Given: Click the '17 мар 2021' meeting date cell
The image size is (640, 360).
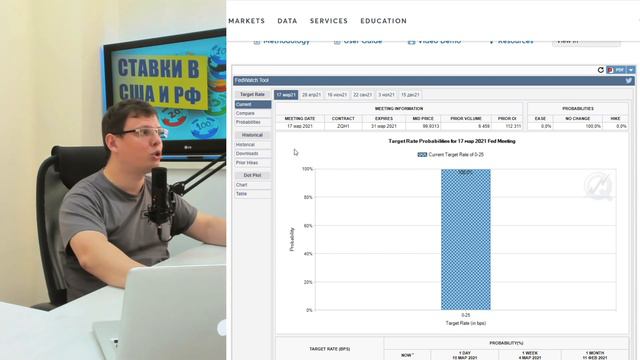Looking at the screenshot, I should 300,126.
